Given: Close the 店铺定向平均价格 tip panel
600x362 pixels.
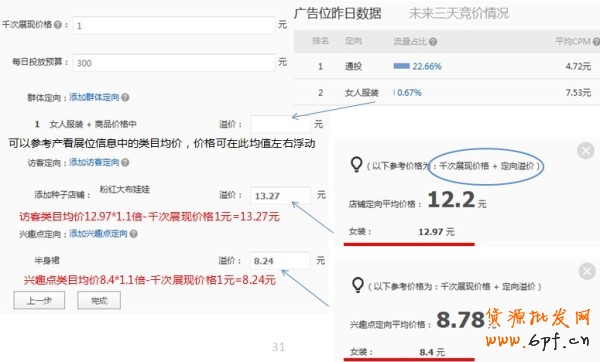Looking at the screenshot, I should click(x=585, y=150).
